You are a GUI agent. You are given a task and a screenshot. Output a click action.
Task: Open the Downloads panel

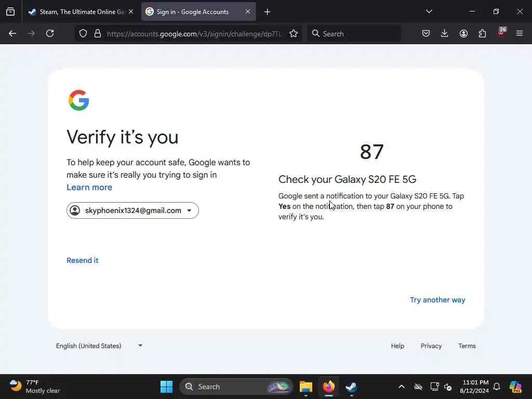click(x=445, y=33)
